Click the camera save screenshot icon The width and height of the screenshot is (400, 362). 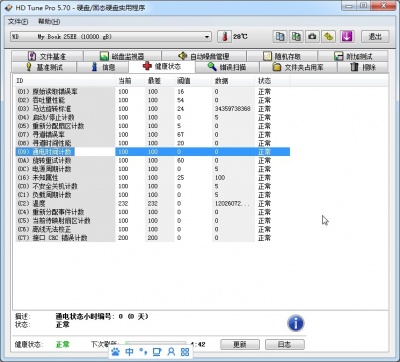point(312,36)
